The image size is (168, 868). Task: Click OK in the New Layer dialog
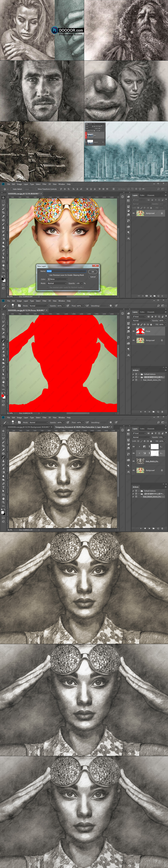(93, 272)
